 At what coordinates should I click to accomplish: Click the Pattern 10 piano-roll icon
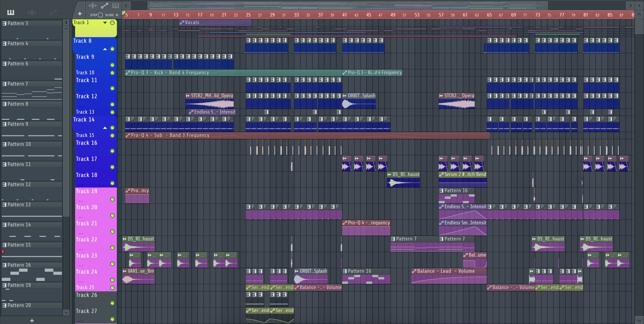coord(4,144)
